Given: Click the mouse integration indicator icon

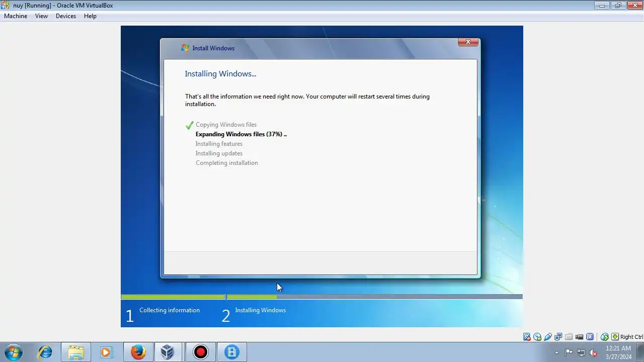Looking at the screenshot, I should coord(605,337).
